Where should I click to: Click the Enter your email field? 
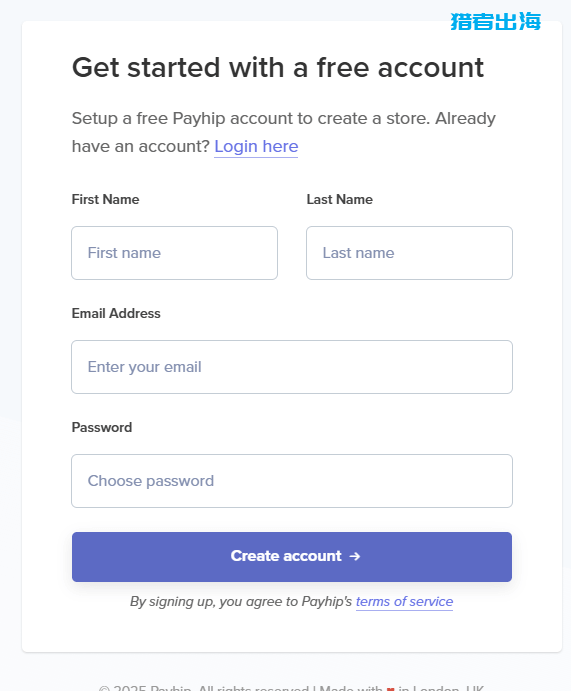[x=292, y=367]
